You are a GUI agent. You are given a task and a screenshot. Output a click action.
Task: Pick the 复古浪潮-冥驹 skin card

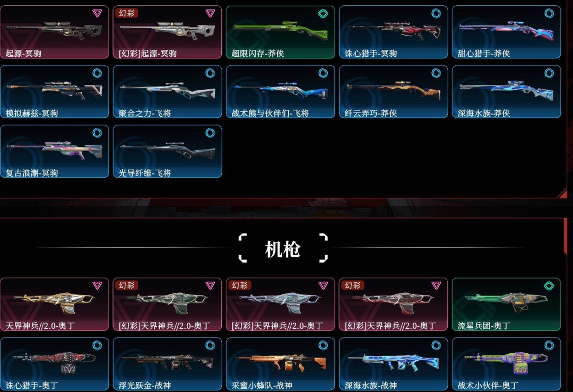(x=55, y=152)
